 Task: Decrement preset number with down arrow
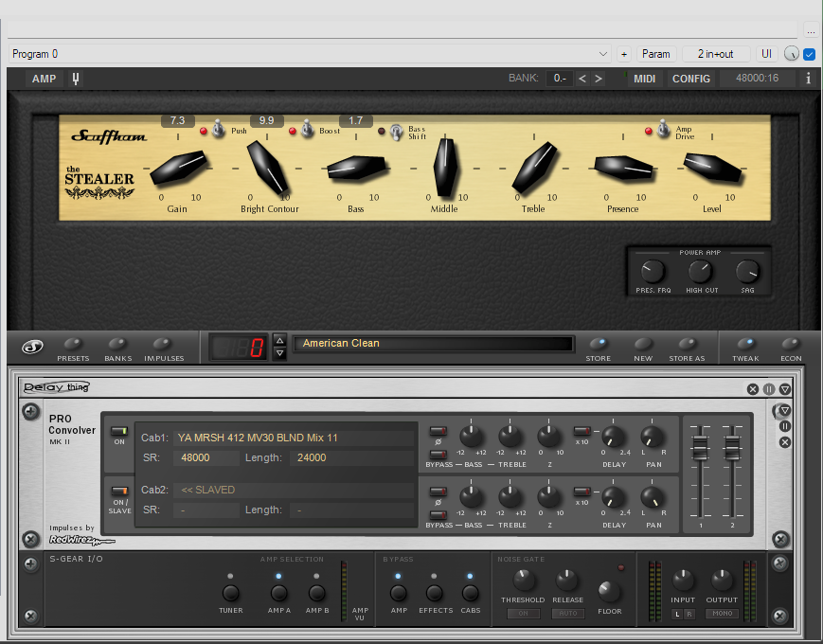[279, 354]
